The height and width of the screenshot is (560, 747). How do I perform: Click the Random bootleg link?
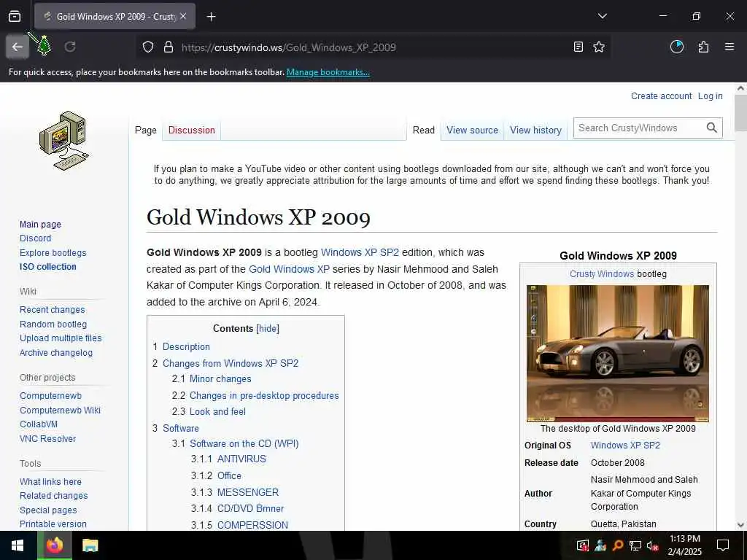tap(53, 324)
